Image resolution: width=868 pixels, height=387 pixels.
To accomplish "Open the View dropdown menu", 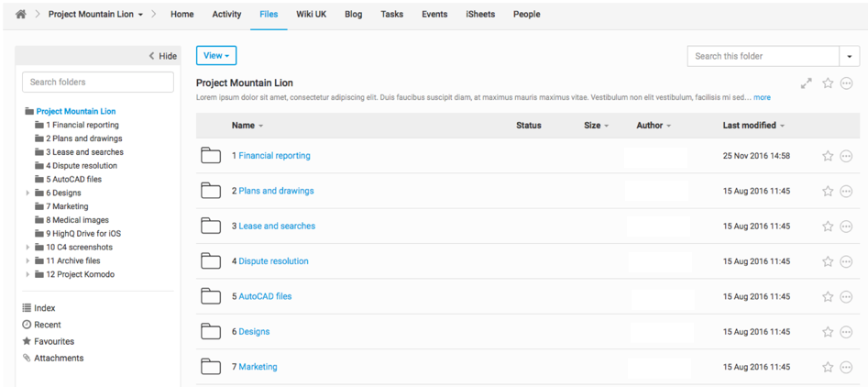I will (x=216, y=56).
